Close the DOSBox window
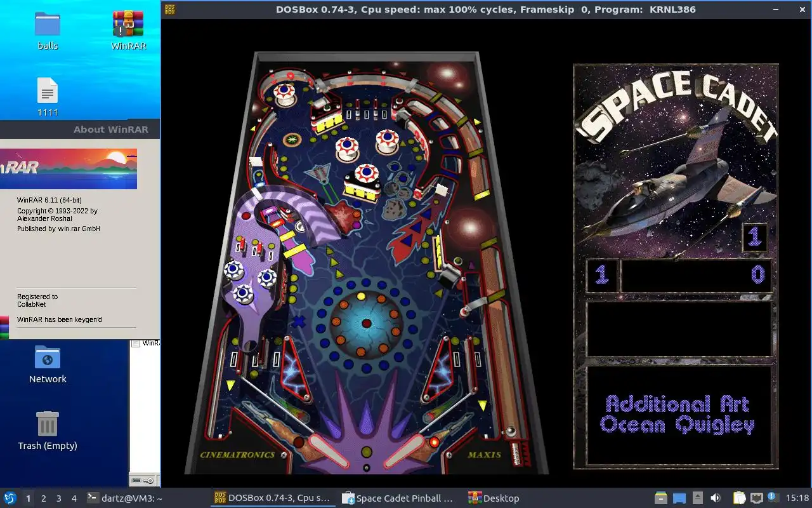 tap(801, 10)
